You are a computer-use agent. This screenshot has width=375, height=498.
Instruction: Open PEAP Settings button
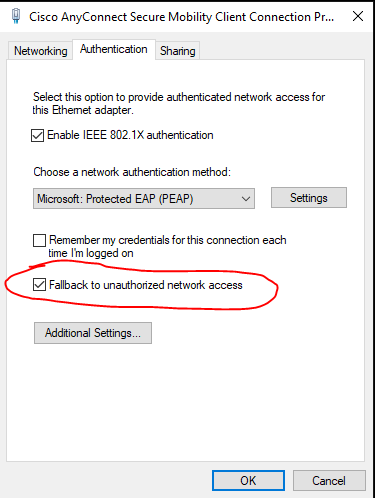click(309, 198)
